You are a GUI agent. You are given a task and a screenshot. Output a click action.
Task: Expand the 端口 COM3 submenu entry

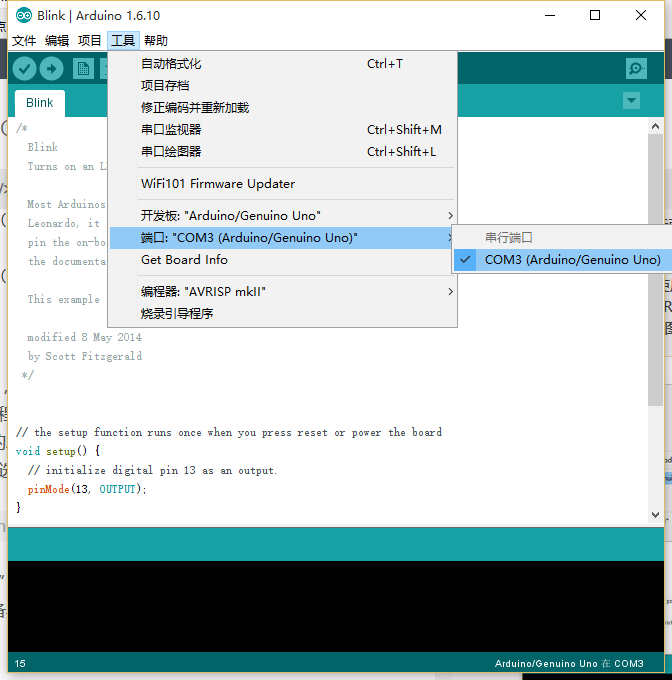click(282, 238)
